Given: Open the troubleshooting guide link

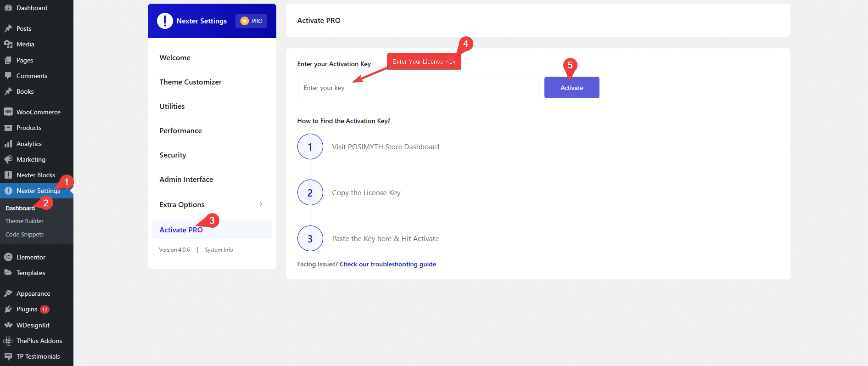Looking at the screenshot, I should (x=388, y=264).
